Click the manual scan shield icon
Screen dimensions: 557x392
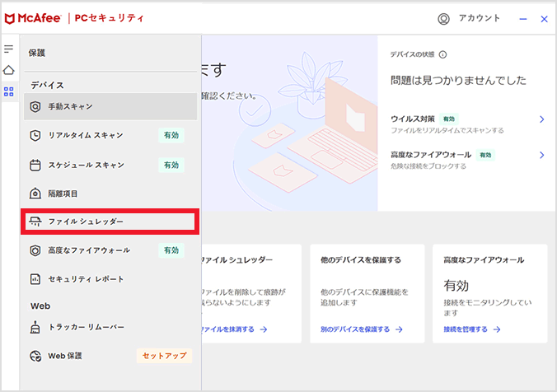pos(35,106)
